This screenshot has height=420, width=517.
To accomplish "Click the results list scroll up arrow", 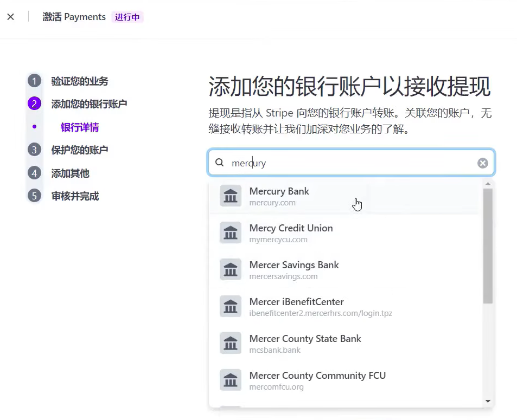I will coord(488,184).
